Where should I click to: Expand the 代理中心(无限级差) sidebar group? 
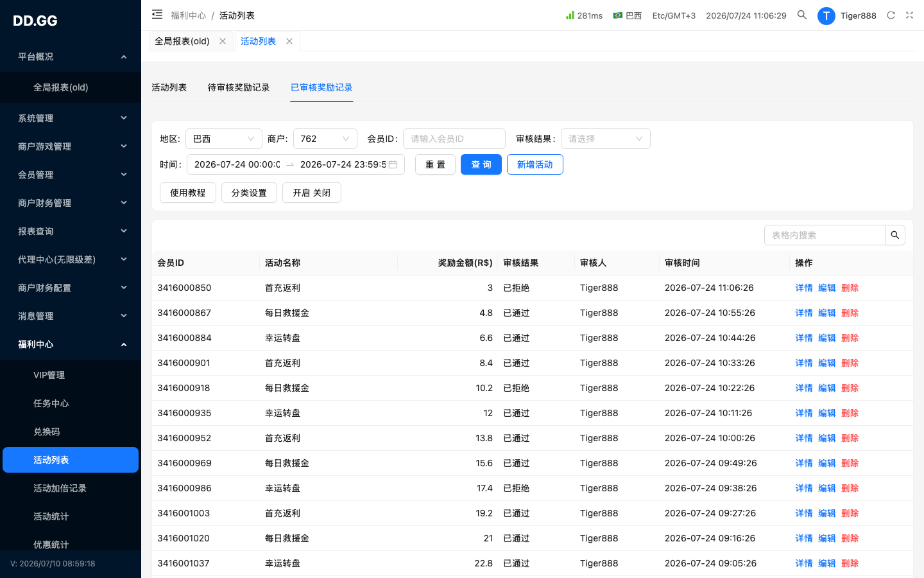click(71, 259)
